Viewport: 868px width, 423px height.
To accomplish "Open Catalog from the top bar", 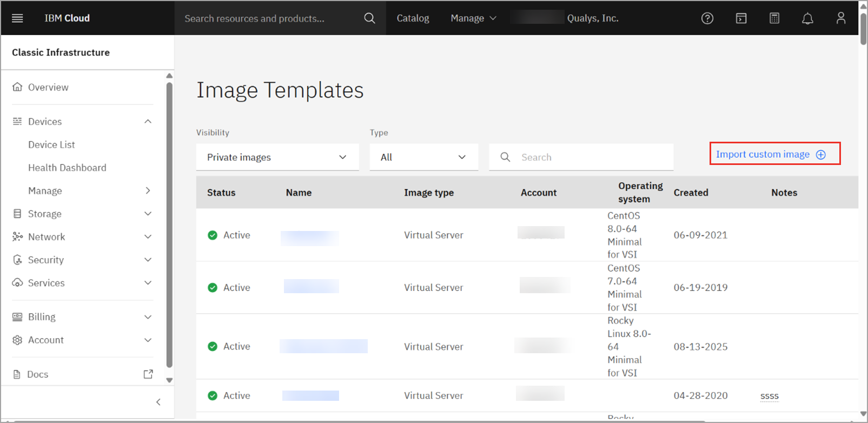I will 413,18.
